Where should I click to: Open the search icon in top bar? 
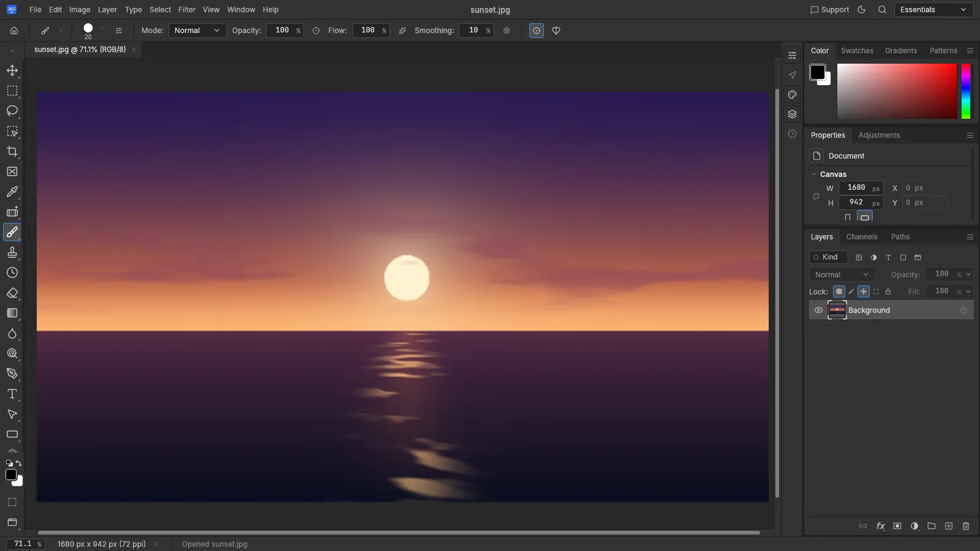(882, 10)
